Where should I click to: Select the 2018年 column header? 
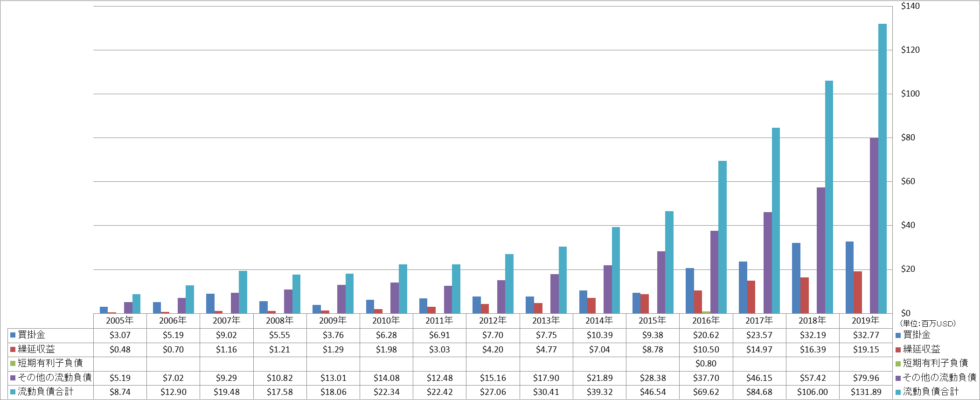(813, 321)
